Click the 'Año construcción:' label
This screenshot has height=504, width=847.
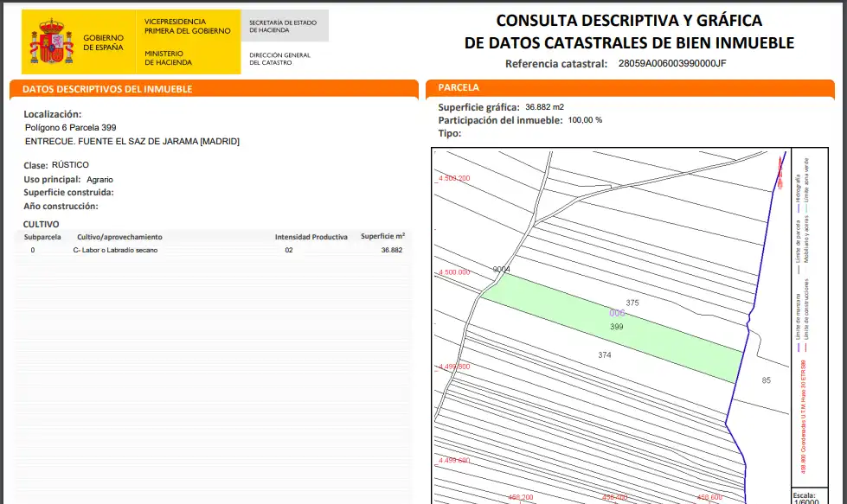(61, 206)
